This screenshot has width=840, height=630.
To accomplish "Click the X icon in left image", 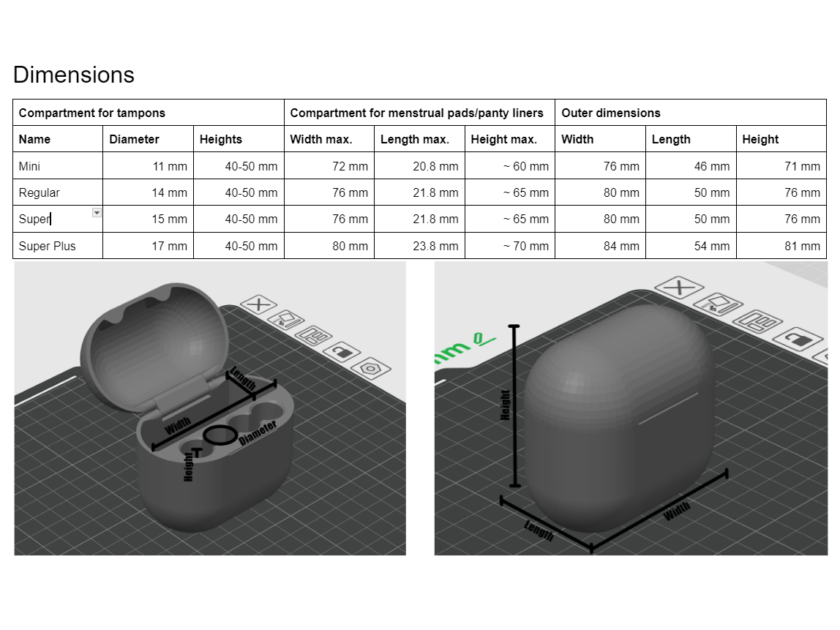I will pos(259,305).
